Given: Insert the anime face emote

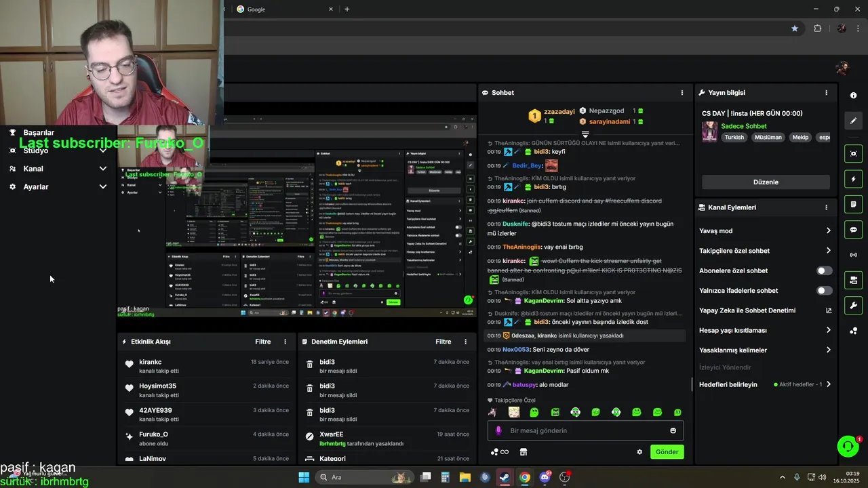Looking at the screenshot, I should (x=514, y=412).
